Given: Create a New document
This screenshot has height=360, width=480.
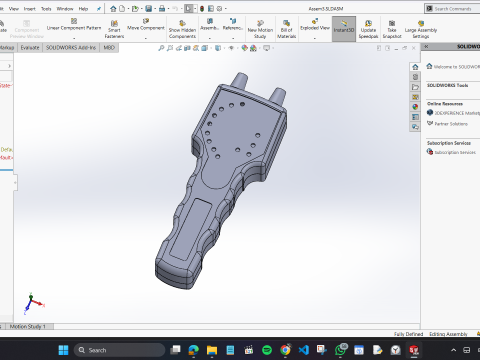Looking at the screenshot, I should (x=122, y=9).
